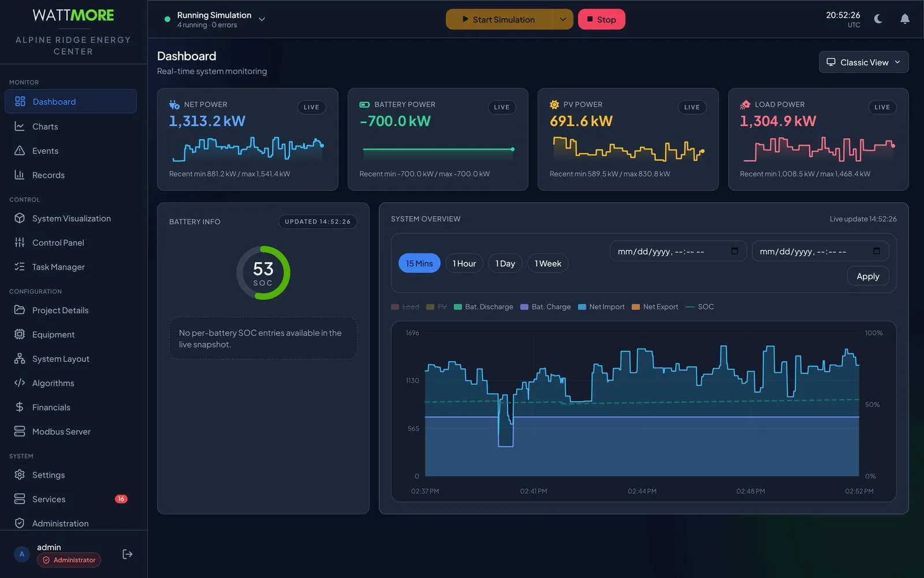Viewport: 924px width, 578px height.
Task: Click the Project Details folder icon
Action: click(x=20, y=310)
